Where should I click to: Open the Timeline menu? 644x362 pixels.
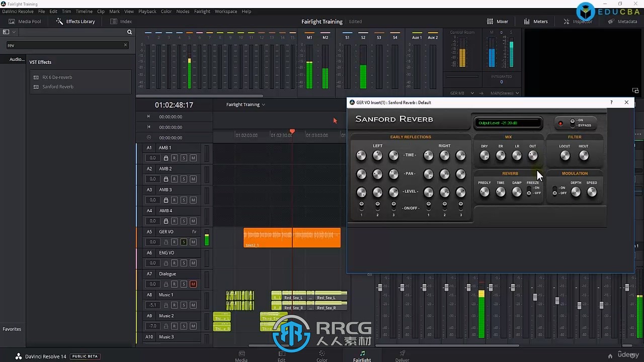pos(84,11)
